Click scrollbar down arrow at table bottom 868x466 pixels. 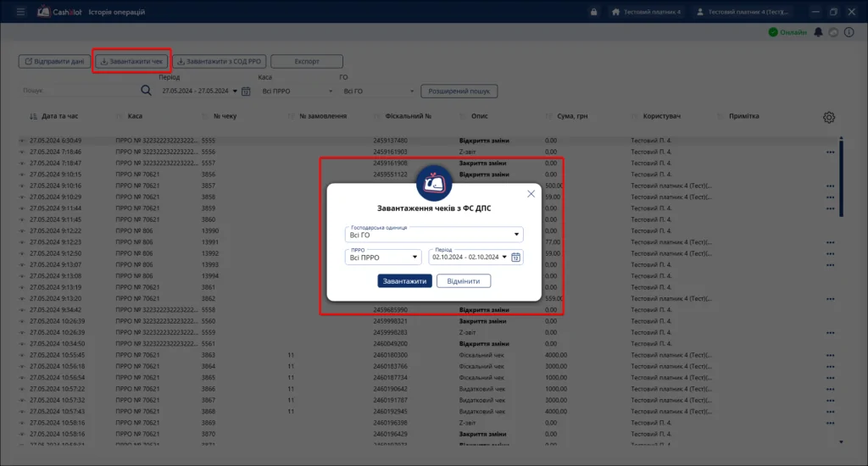pyautogui.click(x=841, y=441)
